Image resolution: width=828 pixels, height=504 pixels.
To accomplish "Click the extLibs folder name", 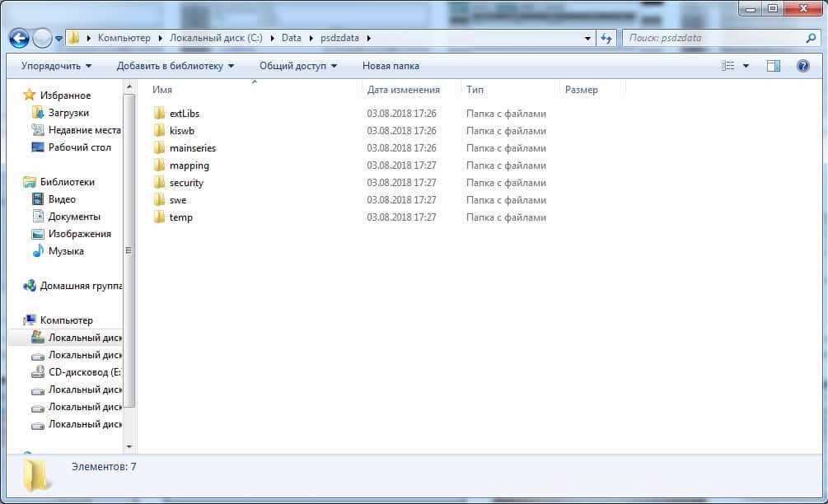I will [x=185, y=114].
